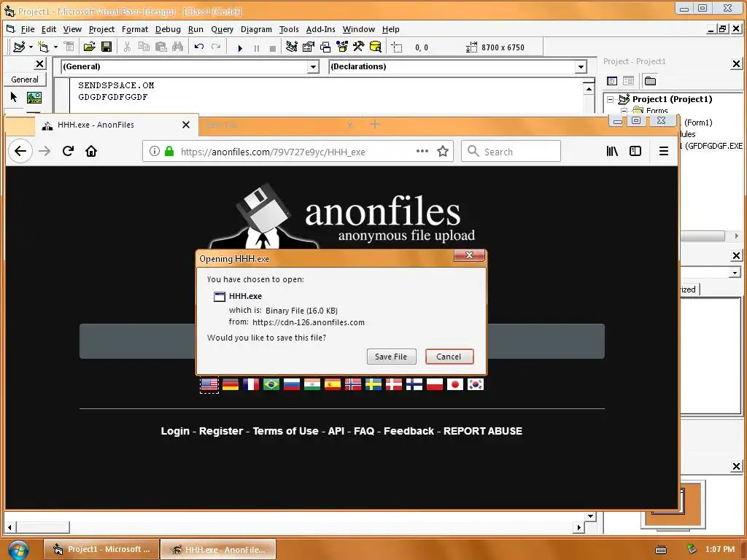Click bookmark star in address bar

(x=443, y=152)
